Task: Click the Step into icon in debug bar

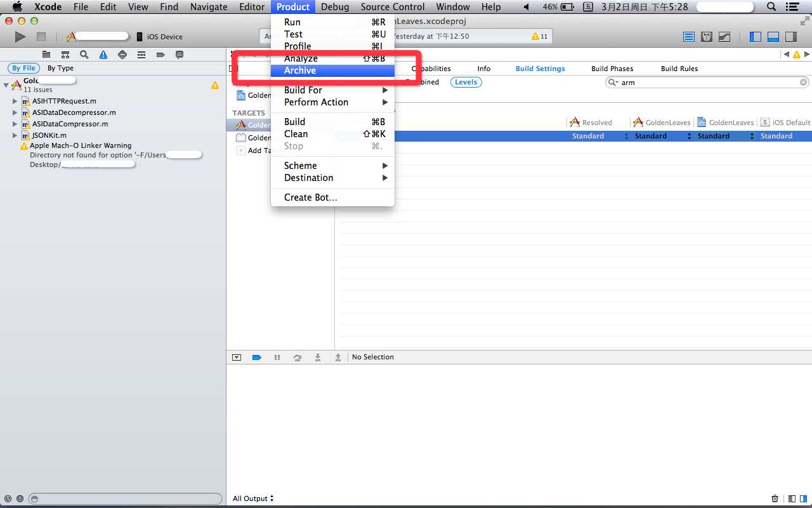Action: (x=318, y=358)
